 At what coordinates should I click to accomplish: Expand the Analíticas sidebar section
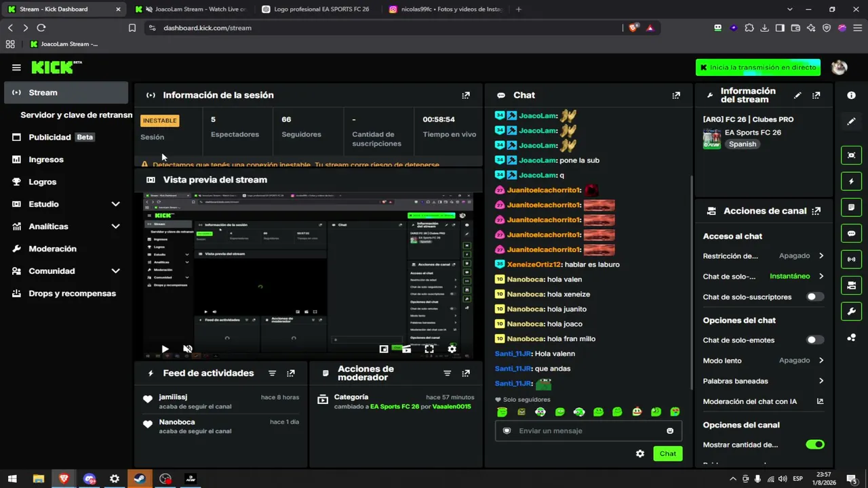pyautogui.click(x=115, y=226)
